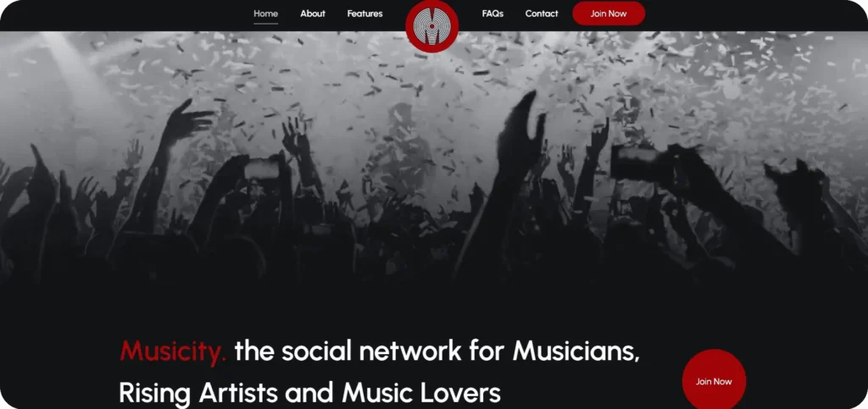
Task: Click the red Musicity. brand text
Action: [173, 351]
